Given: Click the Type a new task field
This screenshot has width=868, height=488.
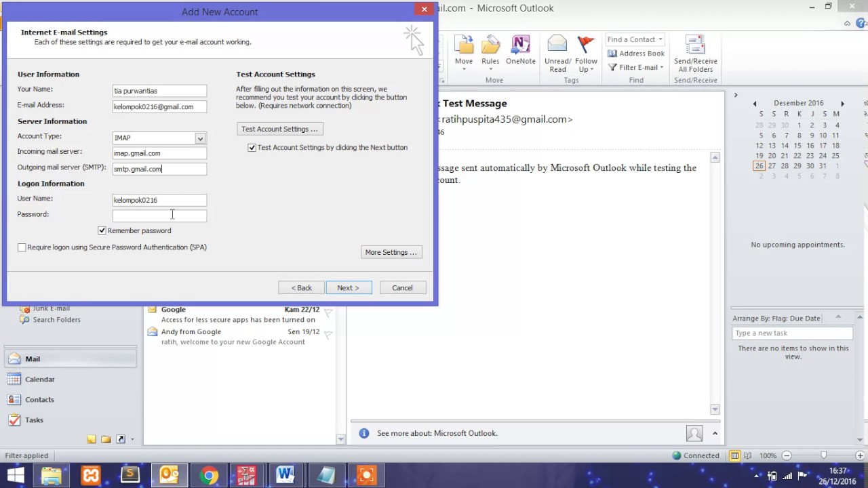Looking at the screenshot, I should coord(792,333).
